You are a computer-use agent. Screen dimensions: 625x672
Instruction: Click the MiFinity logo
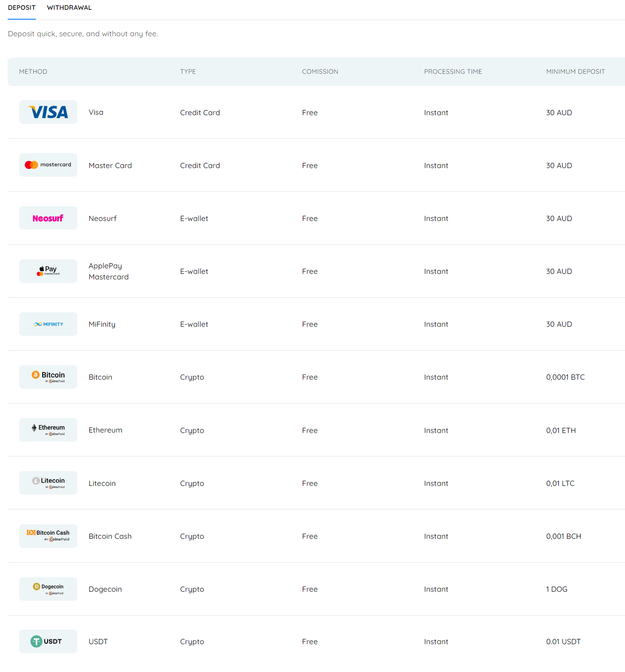coord(48,324)
